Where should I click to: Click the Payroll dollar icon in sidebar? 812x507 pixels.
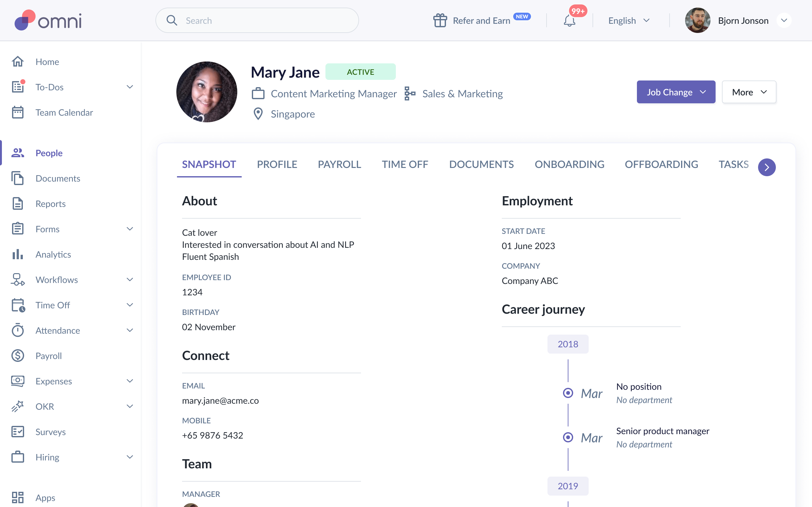[x=18, y=356]
